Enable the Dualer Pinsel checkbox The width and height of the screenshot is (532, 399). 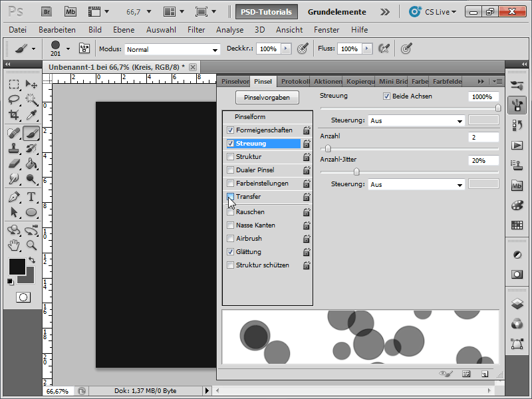[x=230, y=170]
